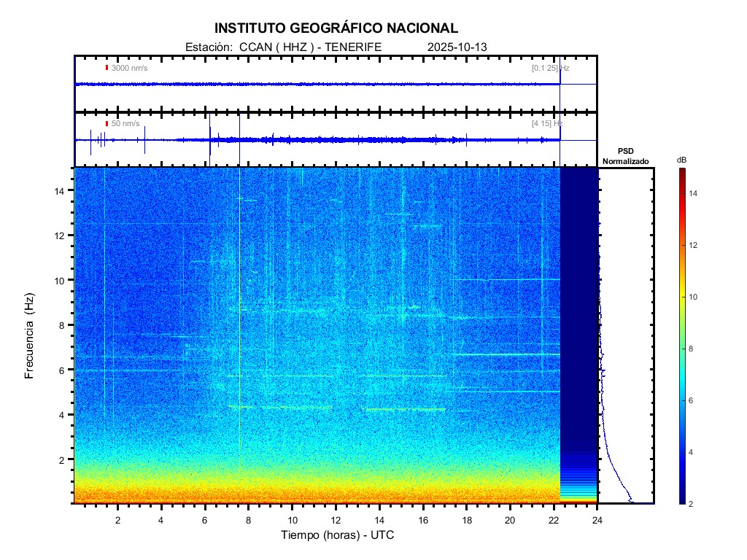
Task: Click the INSTITUTO GEOGRÁFICO NACIONAL title
Action: point(336,28)
